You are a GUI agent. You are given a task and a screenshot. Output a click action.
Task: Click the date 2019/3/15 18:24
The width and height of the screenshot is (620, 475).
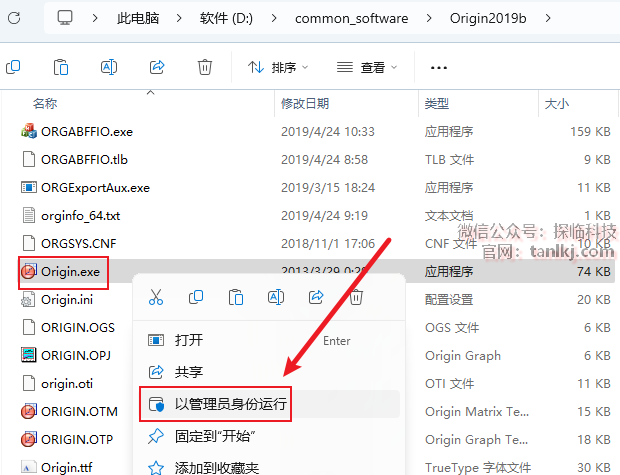click(328, 187)
